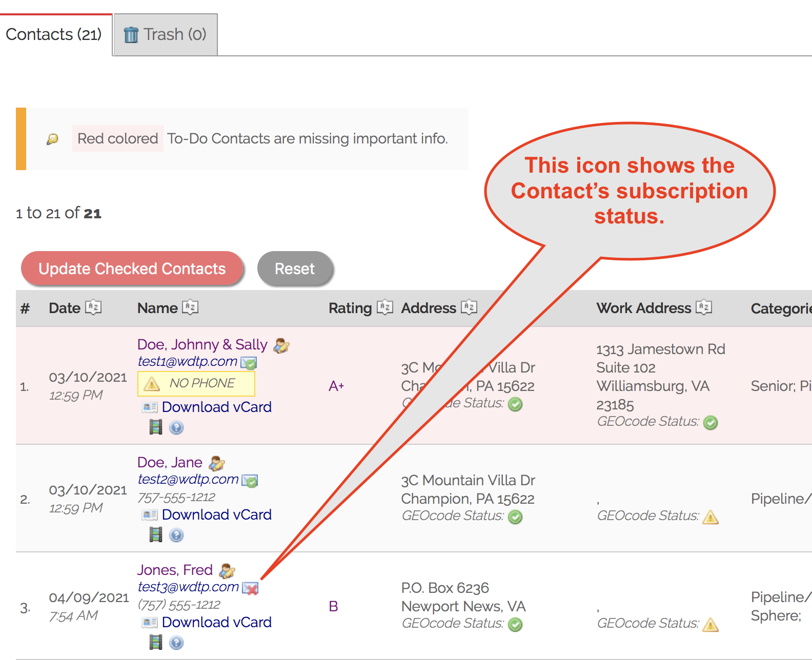Select the Contacts (21) tab
The width and height of the screenshot is (812, 660).
[54, 35]
